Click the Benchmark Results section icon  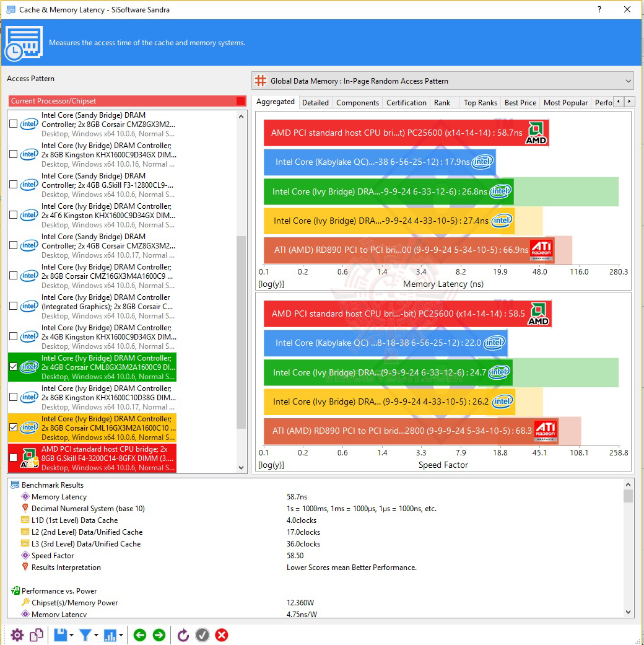[x=15, y=485]
